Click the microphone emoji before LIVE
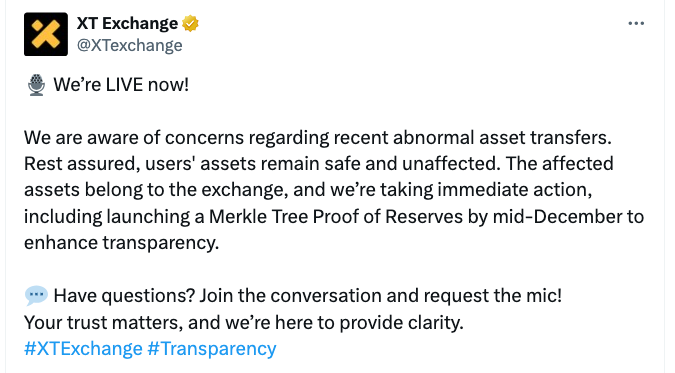 click(36, 85)
